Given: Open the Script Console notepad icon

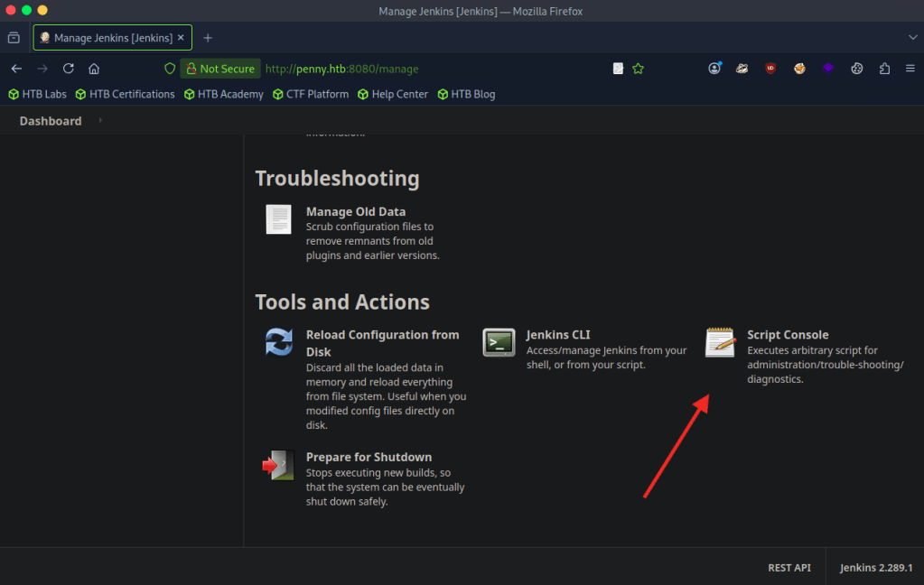Looking at the screenshot, I should (720, 343).
